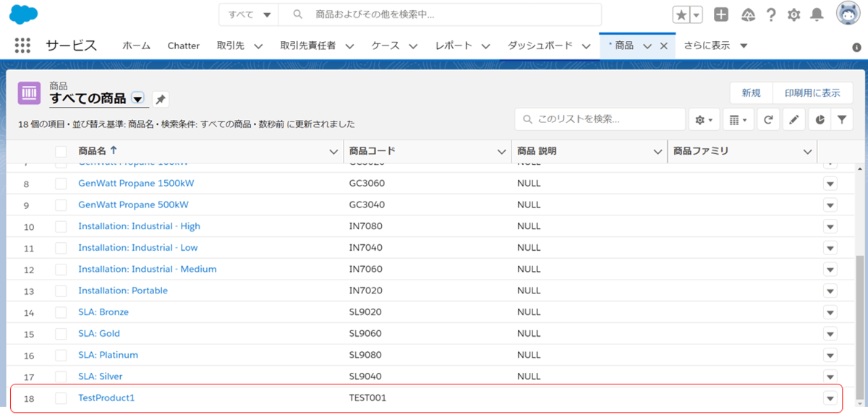Viewport: 868px width, 417px height.
Task: Open the Setup gear in header
Action: tap(793, 14)
